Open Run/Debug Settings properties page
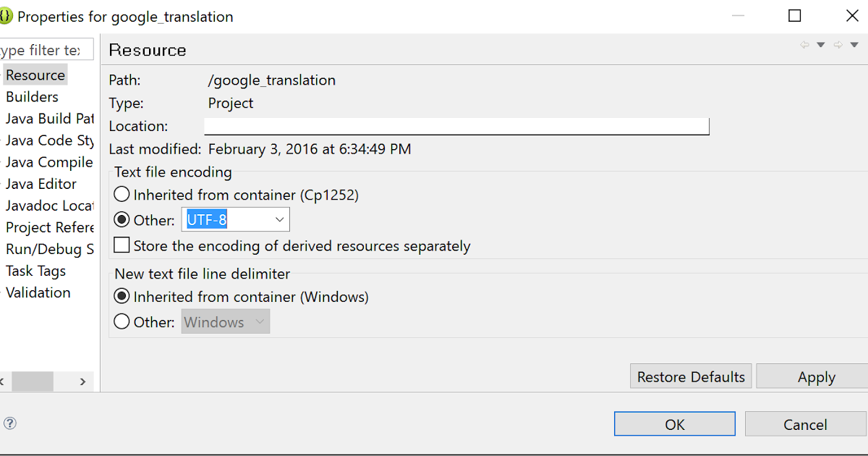This screenshot has width=868, height=456. coord(49,249)
